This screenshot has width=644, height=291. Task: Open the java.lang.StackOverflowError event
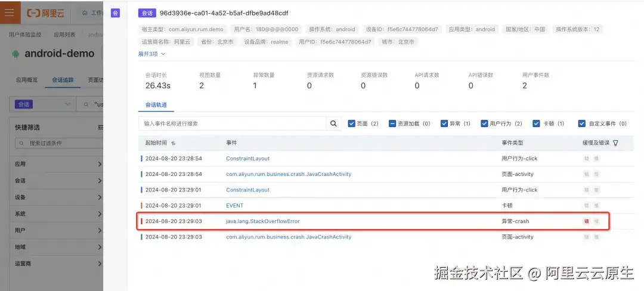coord(263,221)
